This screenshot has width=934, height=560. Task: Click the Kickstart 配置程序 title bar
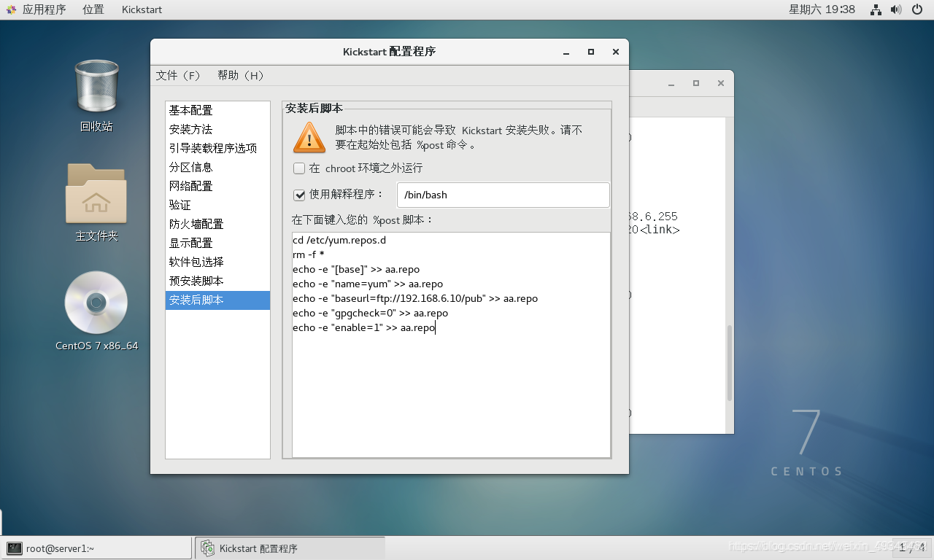[389, 52]
